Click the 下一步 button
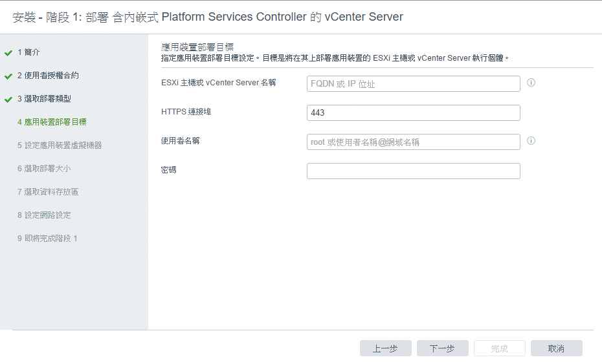This screenshot has width=602, height=364. point(442,348)
